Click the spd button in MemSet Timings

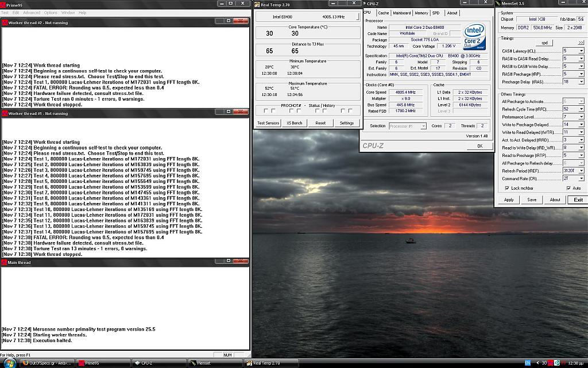(x=544, y=43)
